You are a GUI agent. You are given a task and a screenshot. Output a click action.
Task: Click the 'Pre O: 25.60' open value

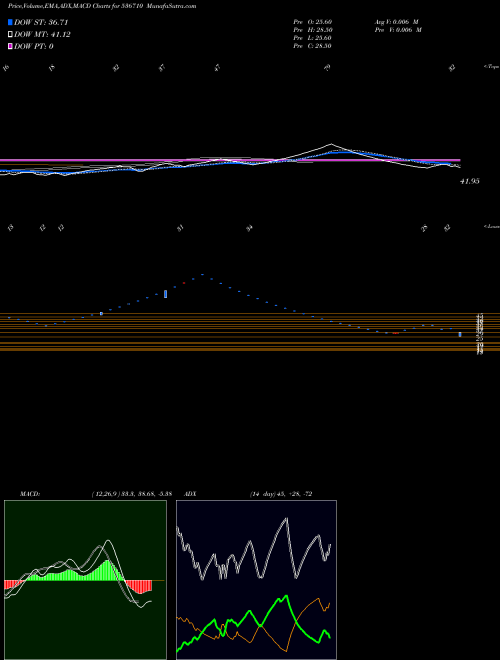(312, 22)
